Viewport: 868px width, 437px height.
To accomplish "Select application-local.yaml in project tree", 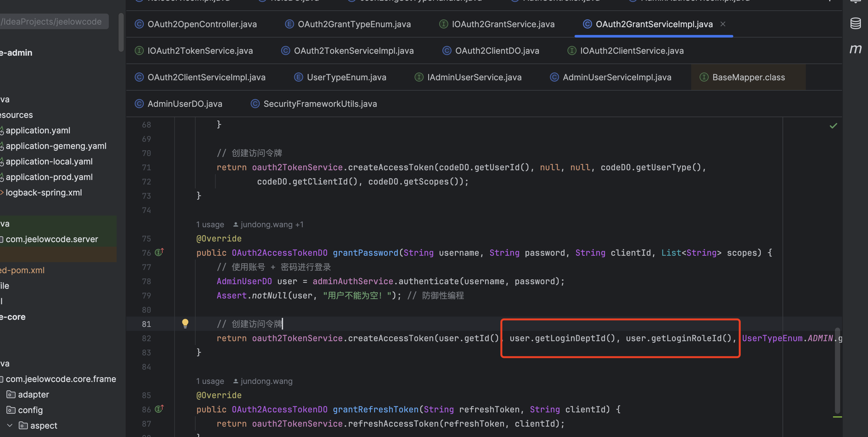I will tap(49, 162).
